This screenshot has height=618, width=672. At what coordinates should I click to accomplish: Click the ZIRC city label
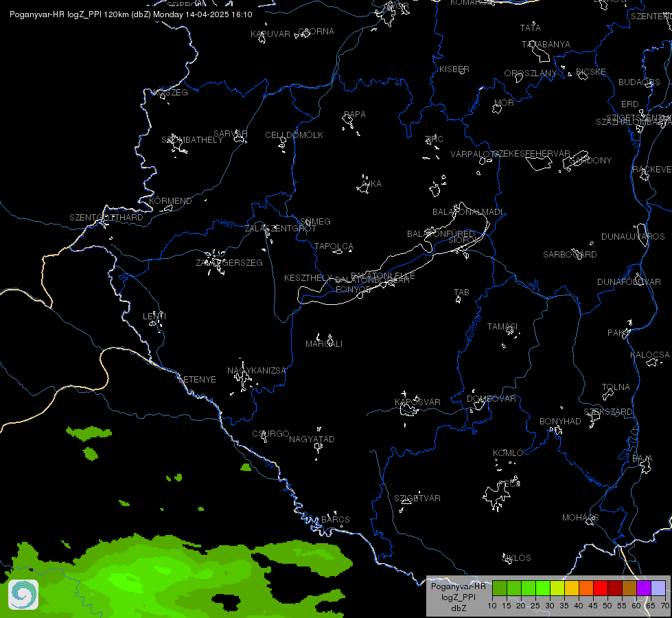pos(434,139)
